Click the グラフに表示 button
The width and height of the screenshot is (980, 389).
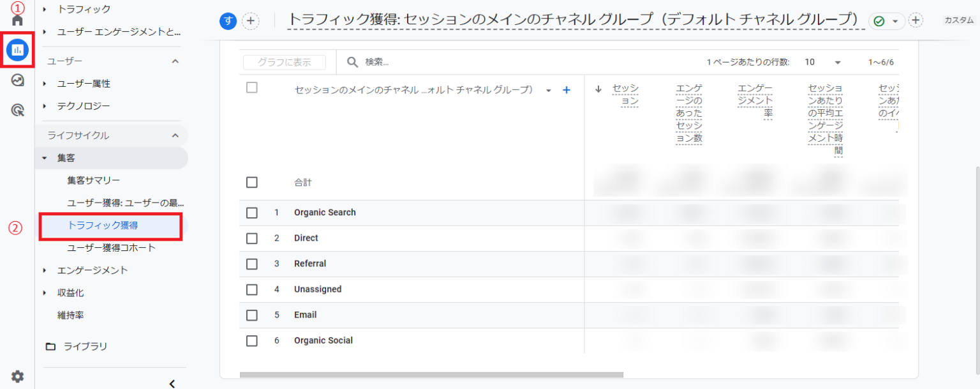click(284, 61)
